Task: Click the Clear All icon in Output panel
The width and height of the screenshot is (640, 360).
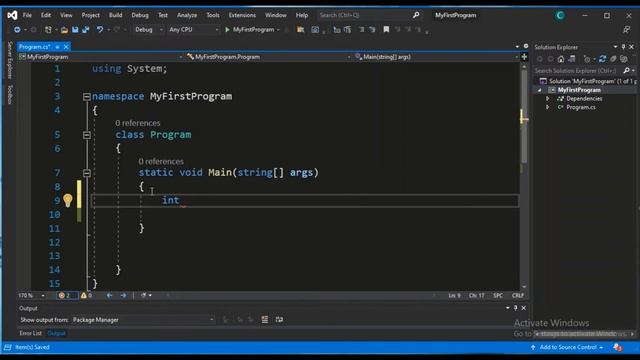Action: (265, 320)
